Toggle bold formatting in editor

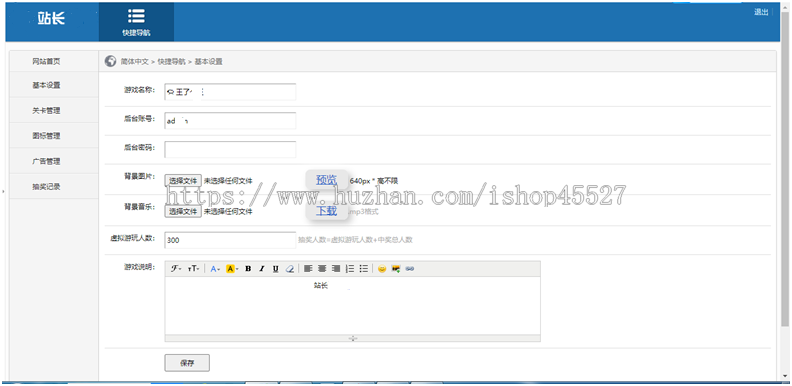click(248, 269)
